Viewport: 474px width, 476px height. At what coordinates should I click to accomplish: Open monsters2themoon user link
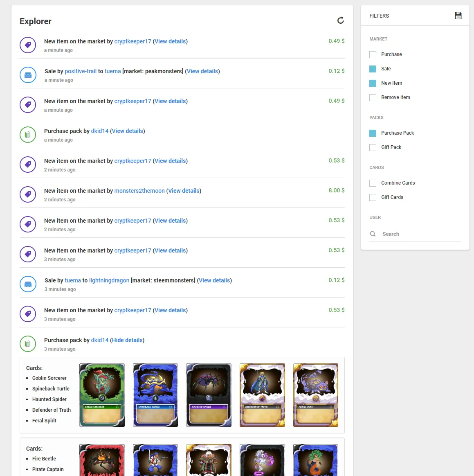[139, 191]
